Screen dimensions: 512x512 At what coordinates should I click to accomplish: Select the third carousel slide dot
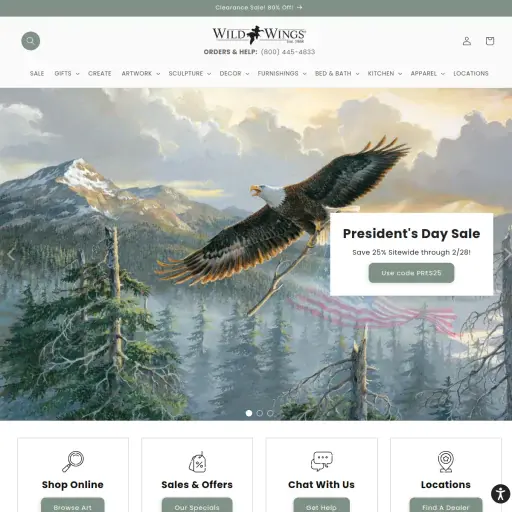pyautogui.click(x=270, y=413)
